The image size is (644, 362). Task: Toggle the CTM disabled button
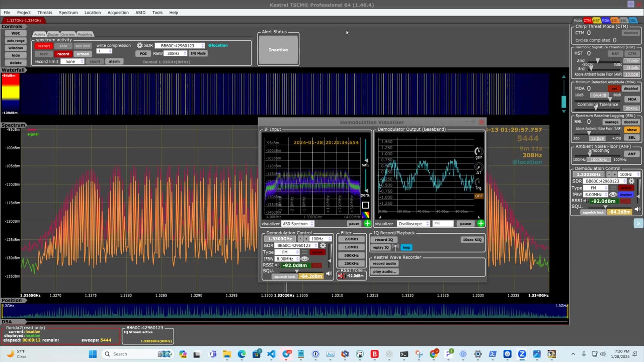[x=630, y=33]
